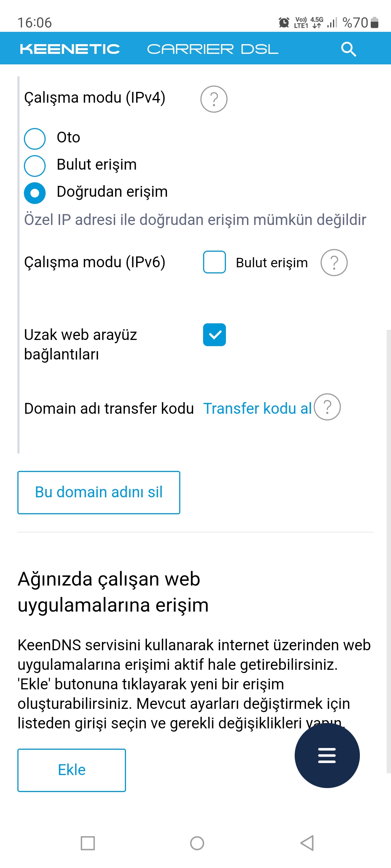Click the Ekle button
The width and height of the screenshot is (391, 868).
pos(72,770)
